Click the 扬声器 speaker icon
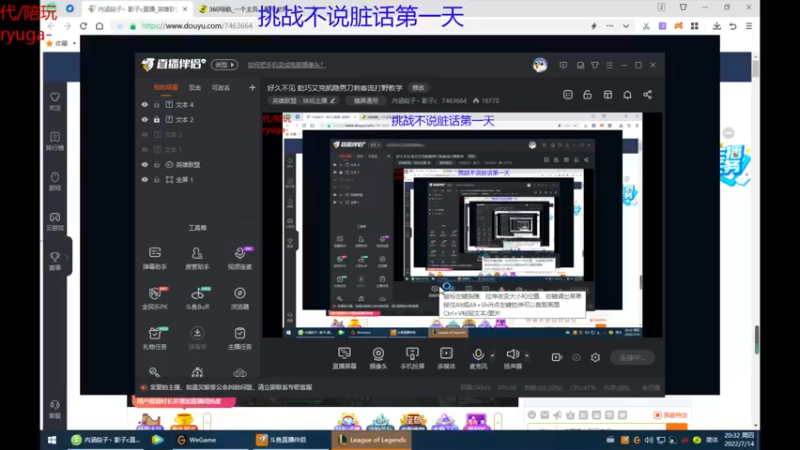The image size is (800, 450). coord(513,355)
